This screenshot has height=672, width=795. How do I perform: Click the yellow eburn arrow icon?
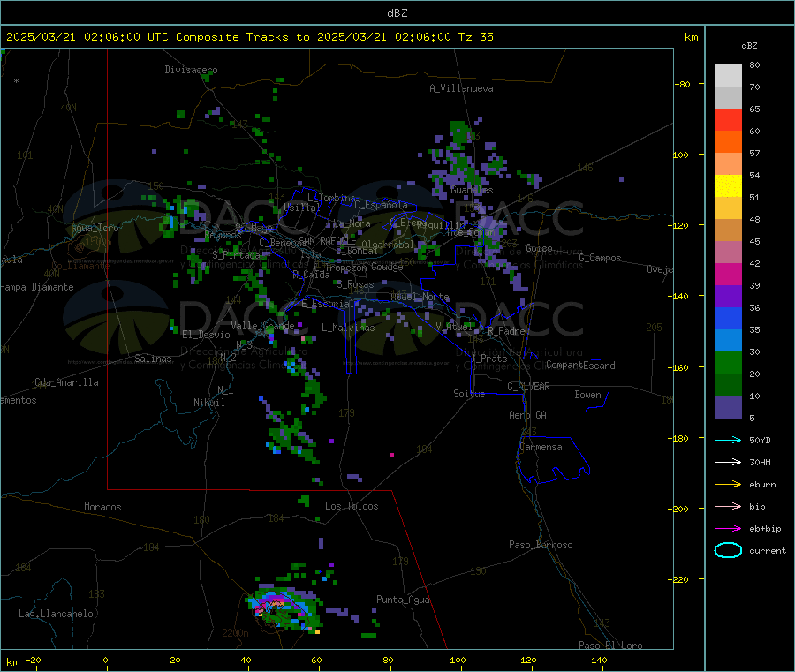[728, 484]
